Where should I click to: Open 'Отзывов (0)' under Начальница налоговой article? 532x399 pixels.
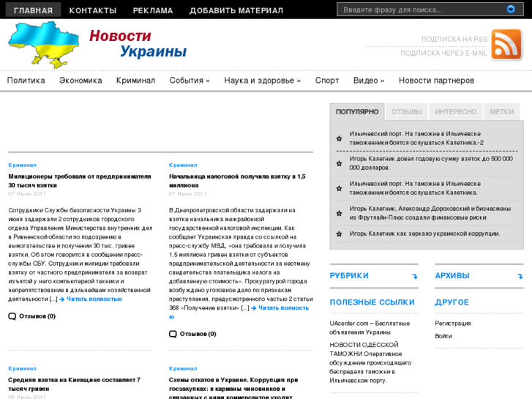click(198, 334)
